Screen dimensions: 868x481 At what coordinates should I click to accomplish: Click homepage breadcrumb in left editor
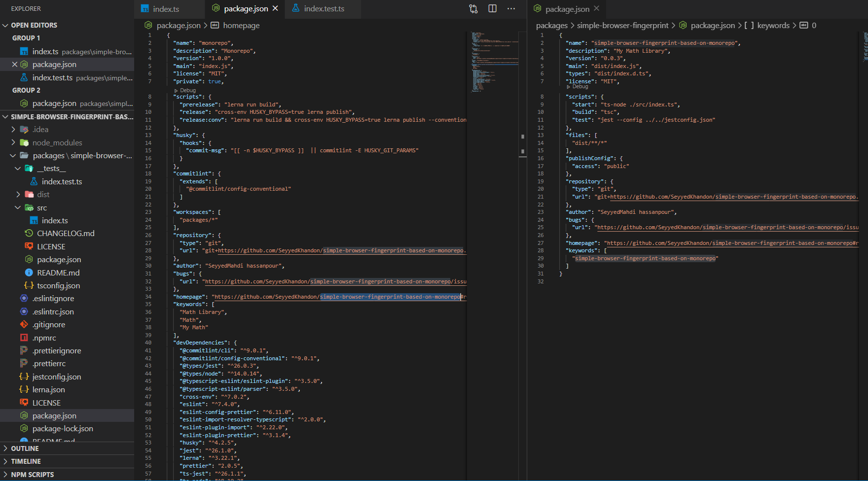pyautogui.click(x=241, y=25)
